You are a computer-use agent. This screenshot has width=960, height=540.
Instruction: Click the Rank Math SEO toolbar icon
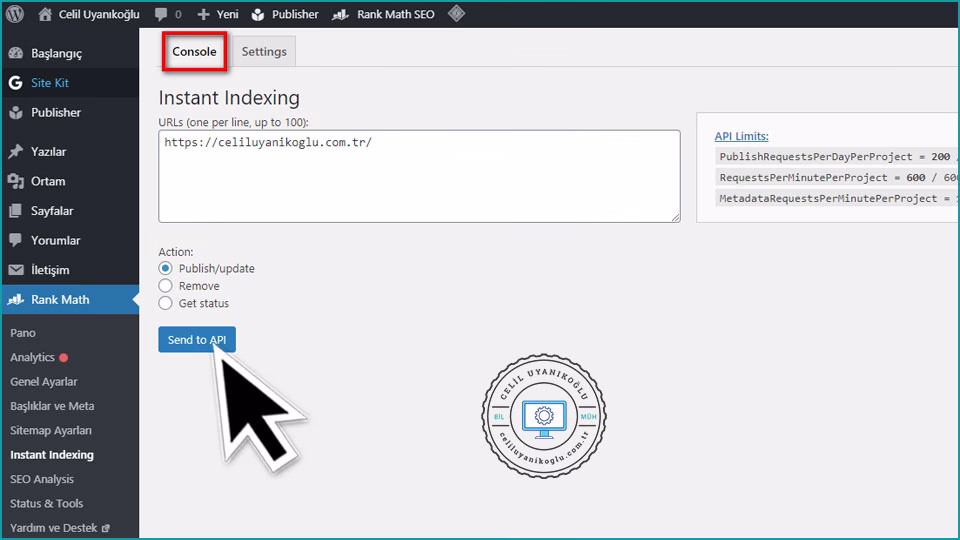tap(340, 15)
